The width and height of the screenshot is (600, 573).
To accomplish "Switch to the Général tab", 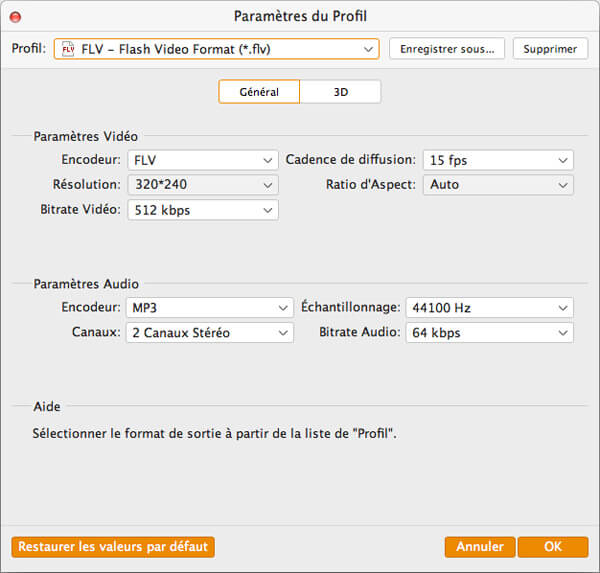I will 259,92.
